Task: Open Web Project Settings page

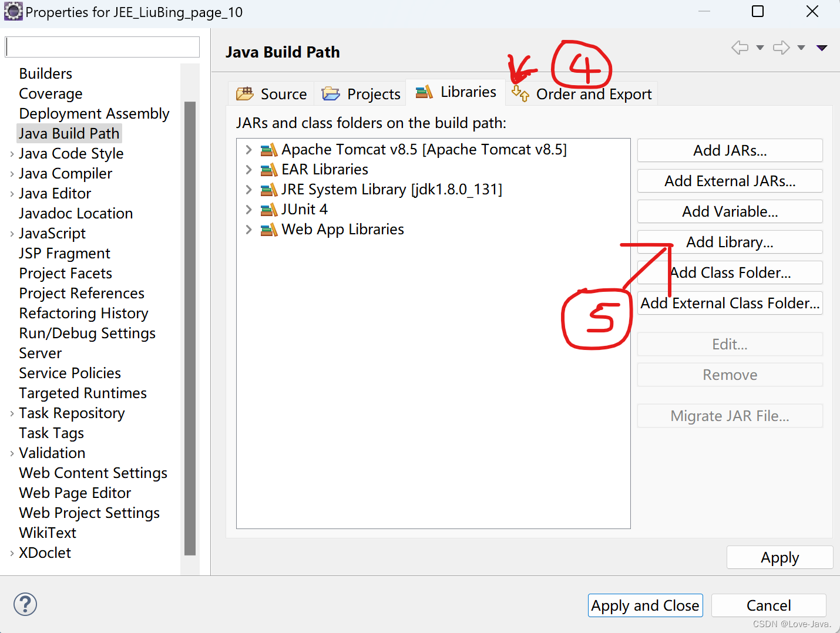Action: 89,513
